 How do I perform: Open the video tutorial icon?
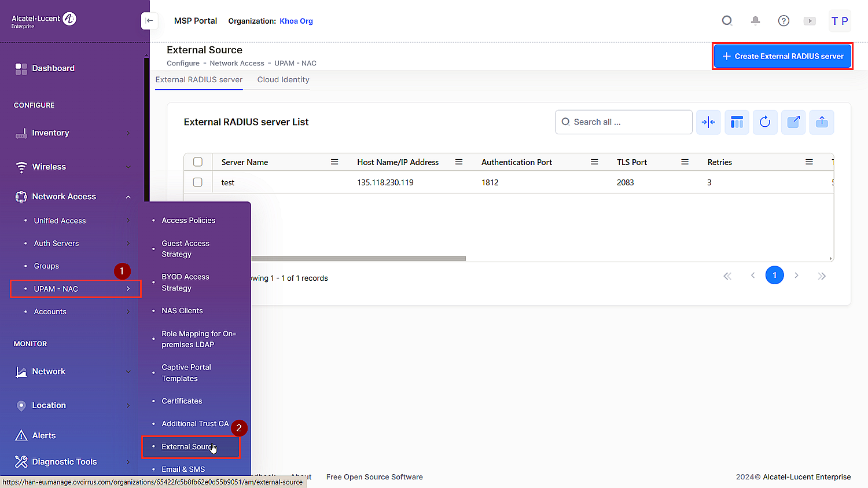pos(810,21)
